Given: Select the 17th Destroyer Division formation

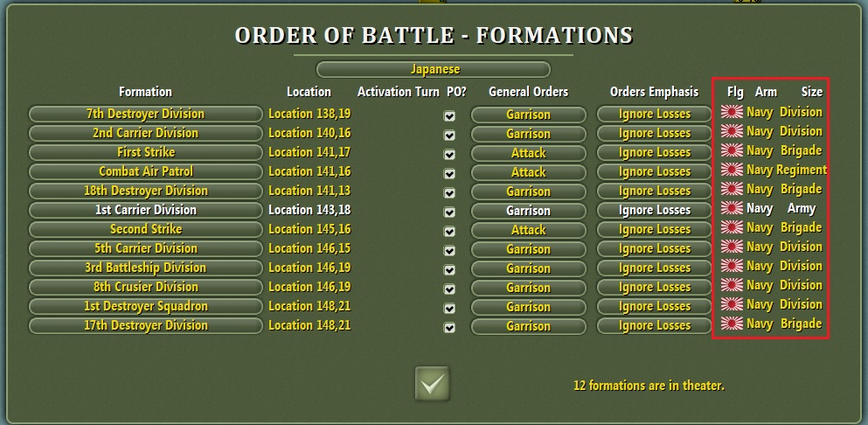Looking at the screenshot, I should (x=146, y=326).
